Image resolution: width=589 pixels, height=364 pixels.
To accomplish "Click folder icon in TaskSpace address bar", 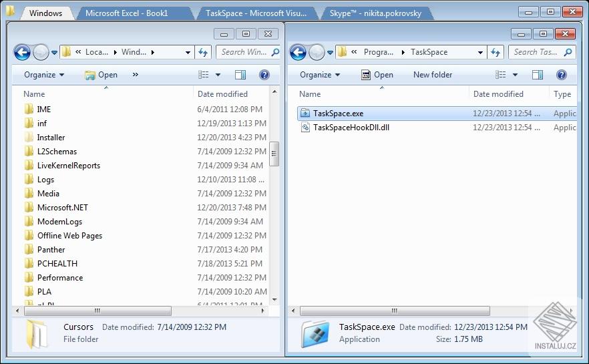I will tap(342, 52).
